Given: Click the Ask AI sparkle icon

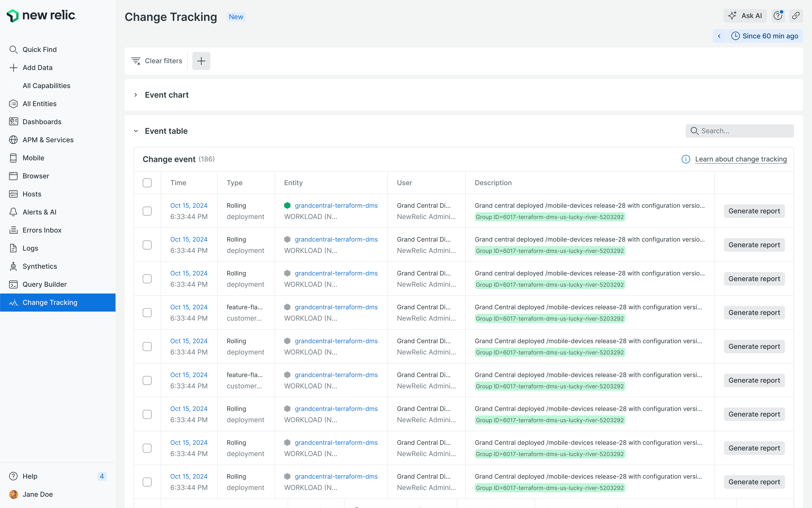Looking at the screenshot, I should coord(732,16).
